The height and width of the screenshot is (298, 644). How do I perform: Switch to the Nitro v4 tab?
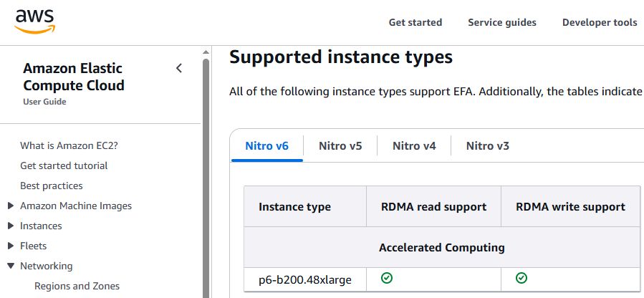414,146
